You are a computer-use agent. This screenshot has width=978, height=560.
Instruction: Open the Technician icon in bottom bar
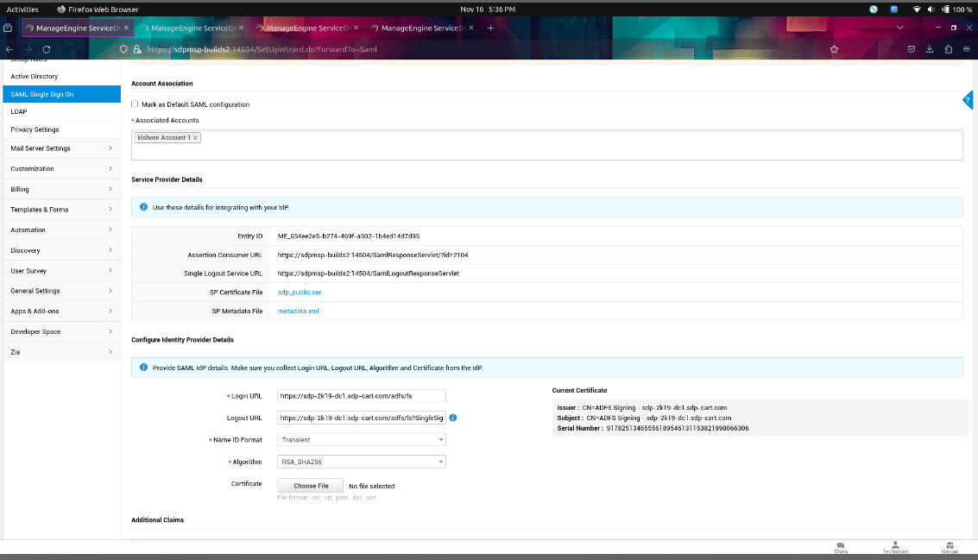coord(896,547)
